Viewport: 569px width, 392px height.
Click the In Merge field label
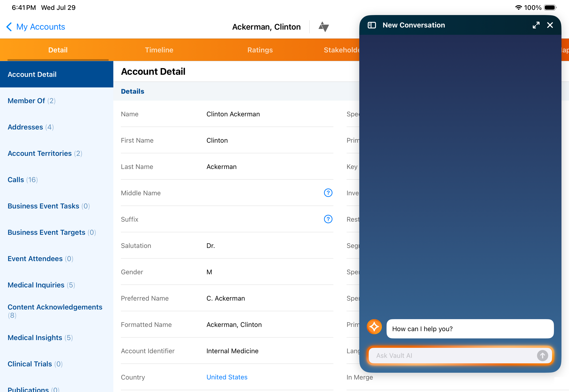[360, 377]
